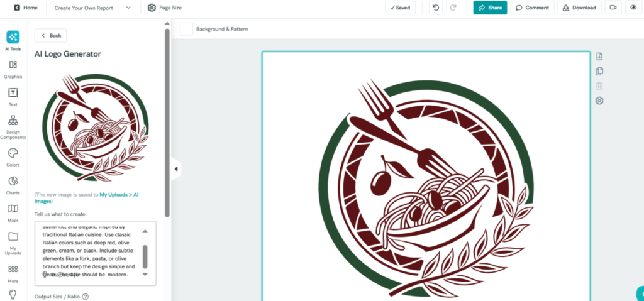Open the AI Tools panel
The image size is (644, 301).
(13, 38)
